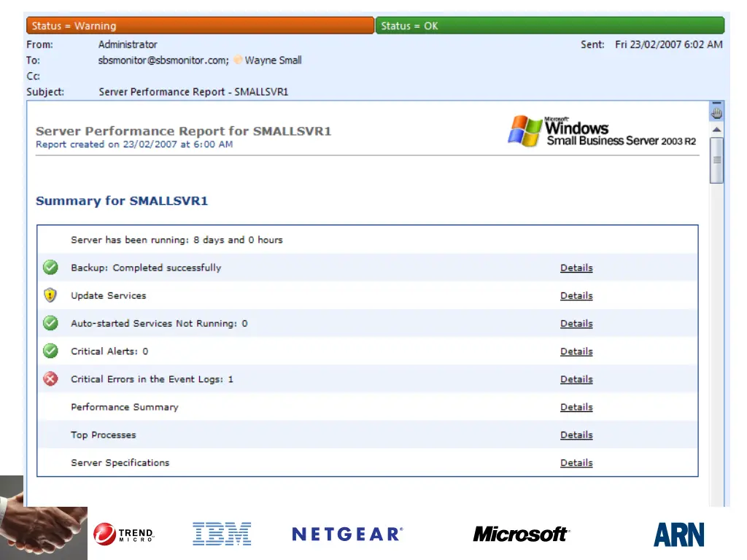Open Details for Auto-started Services Not Running
The image size is (747, 560).
(x=576, y=323)
